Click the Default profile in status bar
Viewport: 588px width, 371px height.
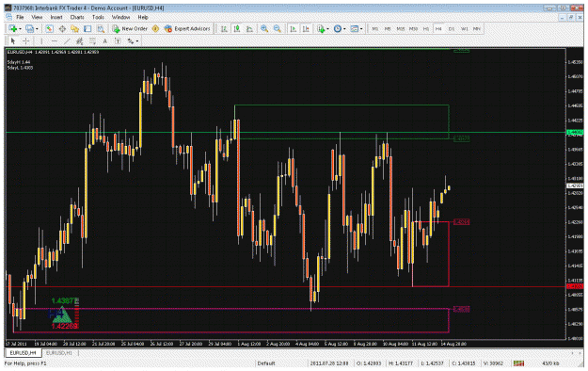click(266, 363)
